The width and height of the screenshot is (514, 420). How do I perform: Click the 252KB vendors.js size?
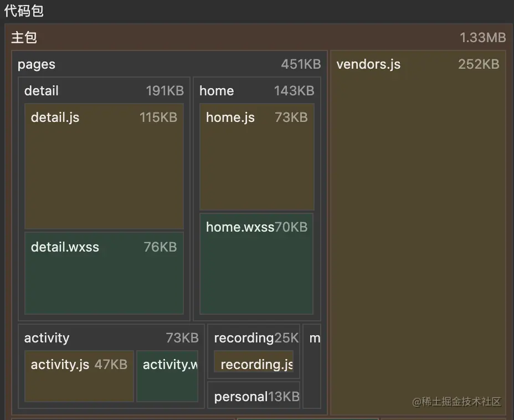click(479, 64)
